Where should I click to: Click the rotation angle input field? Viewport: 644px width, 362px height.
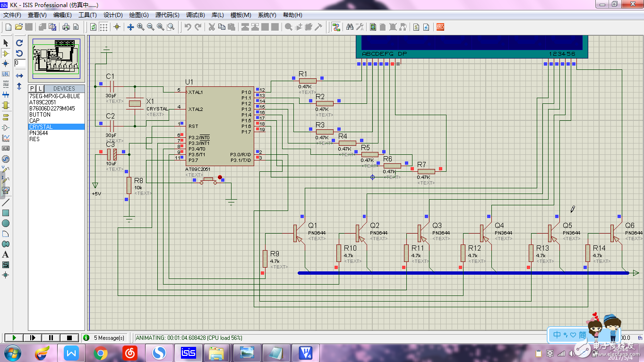click(20, 63)
